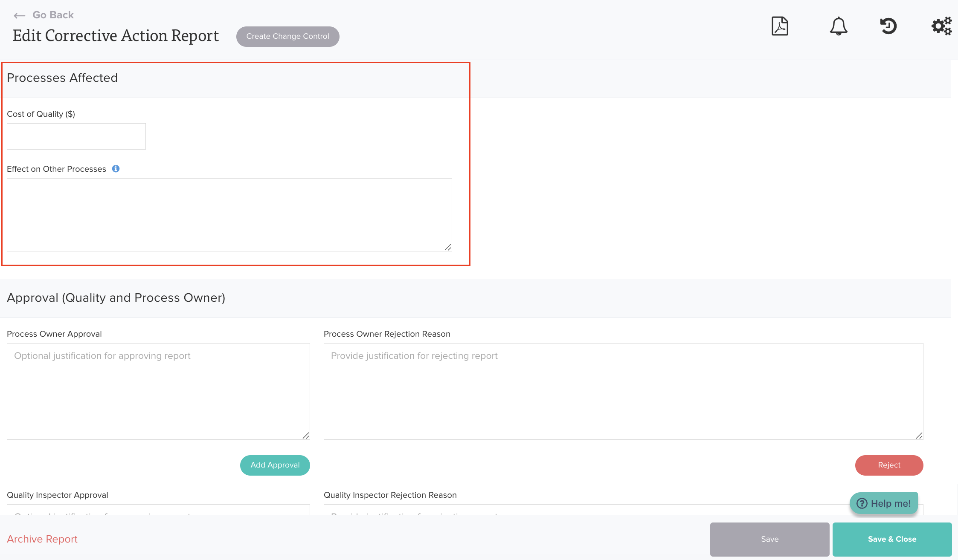
Task: Click the question mark Help me widget
Action: pyautogui.click(x=883, y=503)
